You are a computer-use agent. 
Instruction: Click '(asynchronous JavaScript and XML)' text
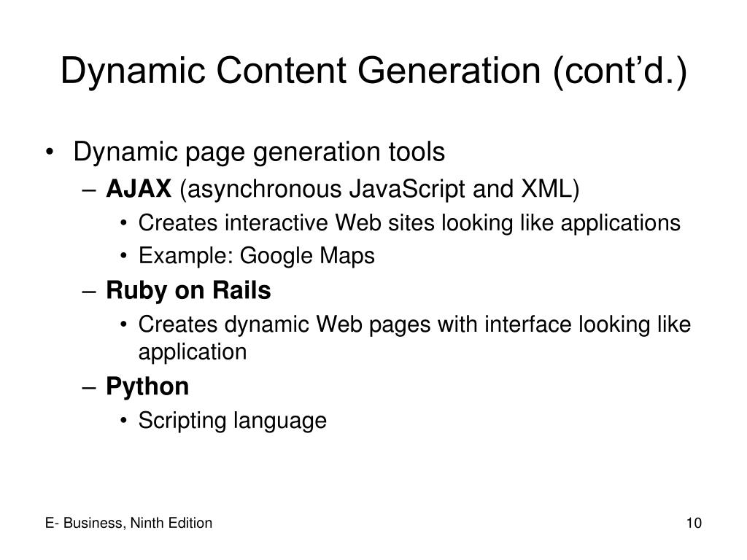[379, 190]
